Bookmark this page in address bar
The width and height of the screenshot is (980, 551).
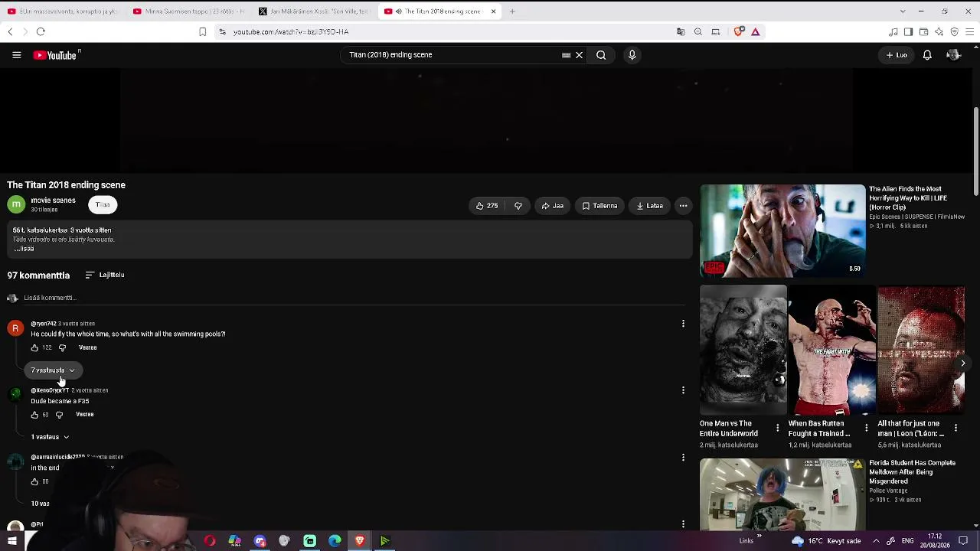click(202, 31)
